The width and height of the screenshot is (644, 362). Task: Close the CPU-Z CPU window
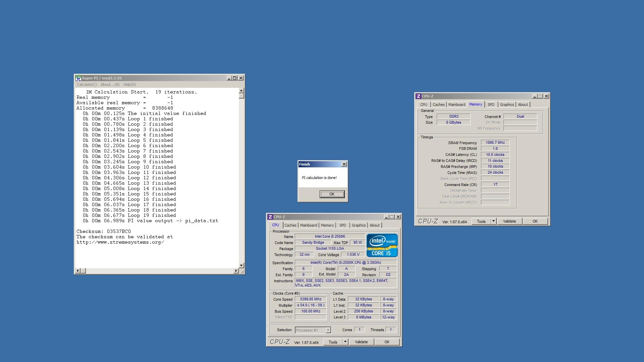(x=398, y=217)
